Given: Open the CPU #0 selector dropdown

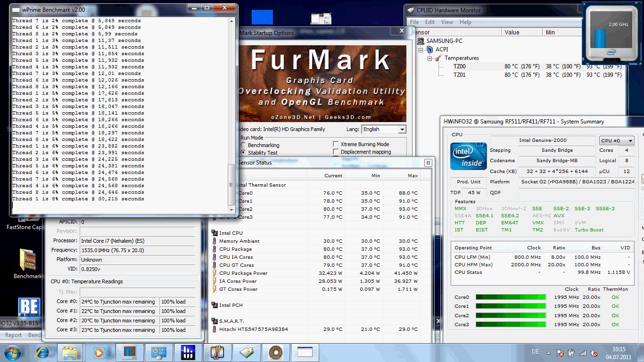Looking at the screenshot, I should pyautogui.click(x=617, y=140).
